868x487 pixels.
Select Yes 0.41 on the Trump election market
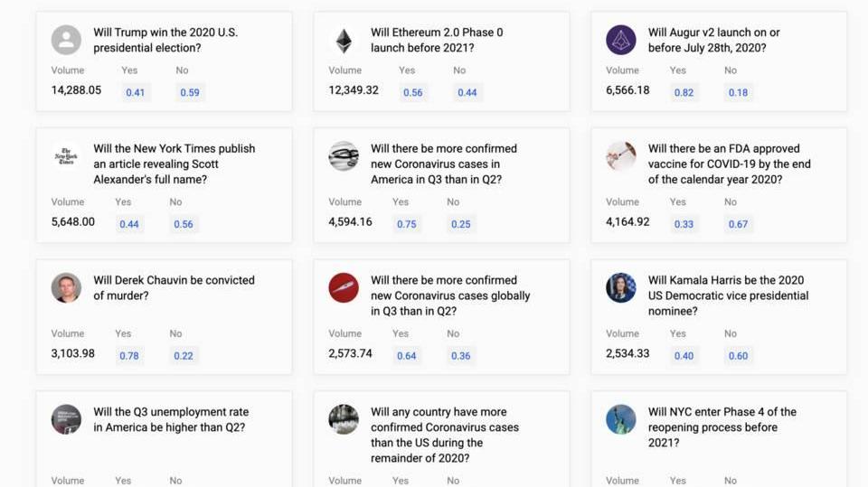click(x=135, y=92)
